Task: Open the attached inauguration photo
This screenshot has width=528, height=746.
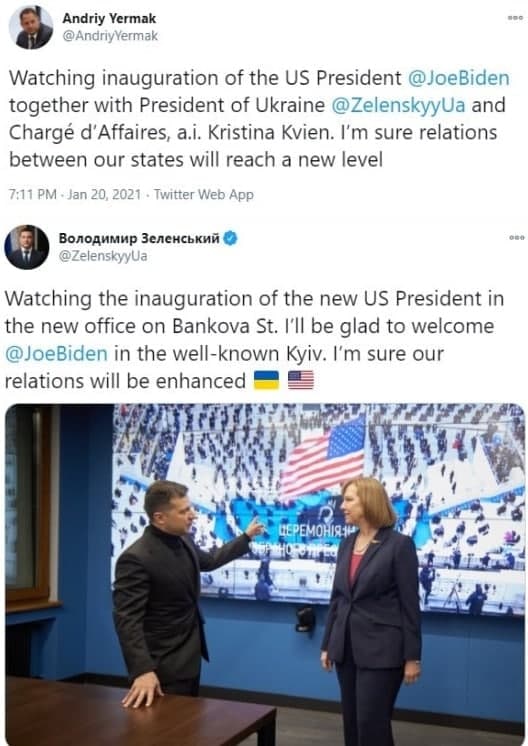Action: [x=265, y=574]
